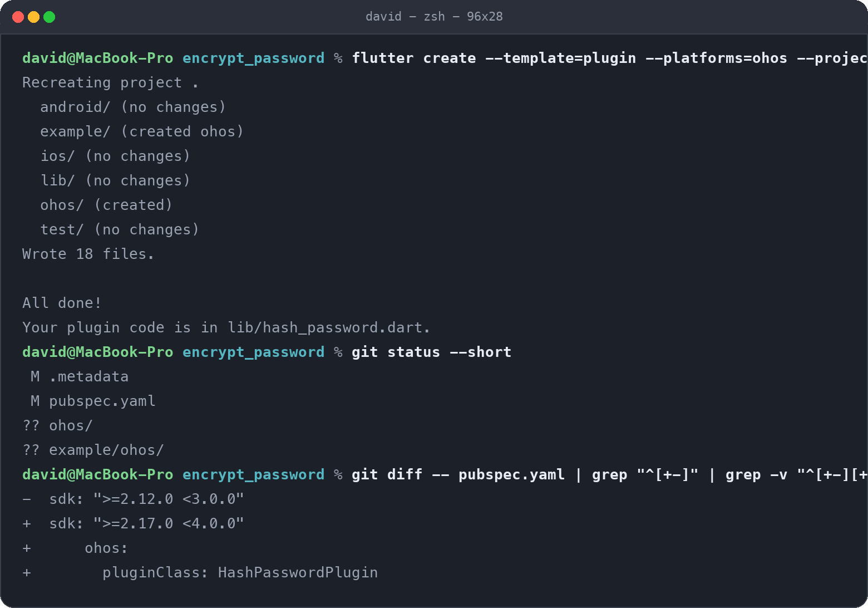Click the modified .metadata file entry
The height and width of the screenshot is (608, 868).
click(80, 376)
